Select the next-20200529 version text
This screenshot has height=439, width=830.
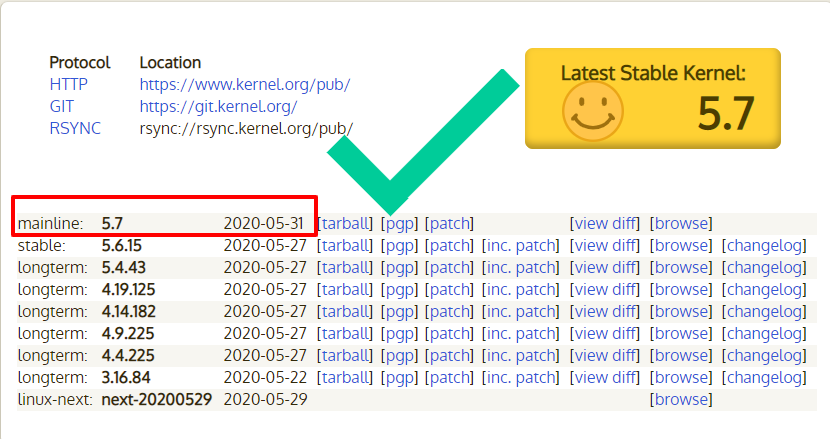coord(157,399)
